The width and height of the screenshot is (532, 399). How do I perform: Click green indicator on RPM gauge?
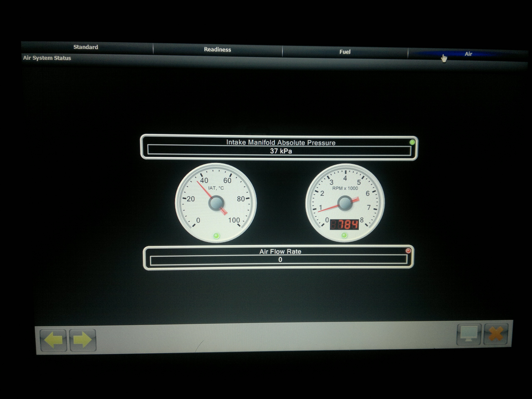click(344, 235)
